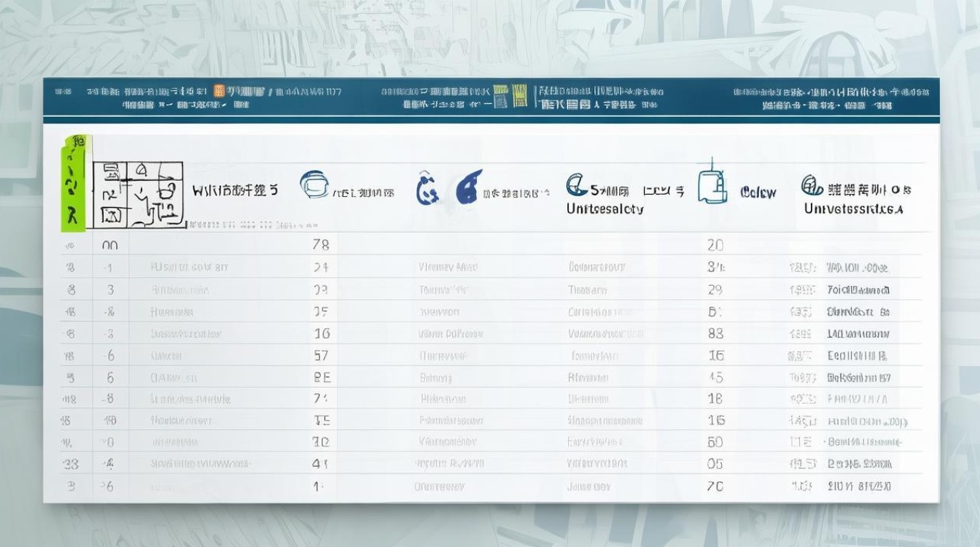
Task: Click the round blue helmet-shaped logo
Action: (x=314, y=186)
